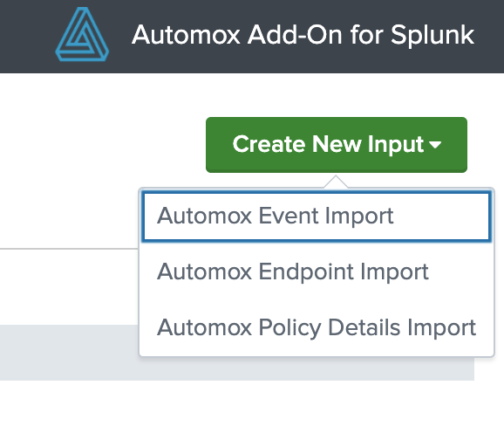Screen dimensions: 504x426
Task: Click the dropdown popup pointer notch
Action: 336,182
